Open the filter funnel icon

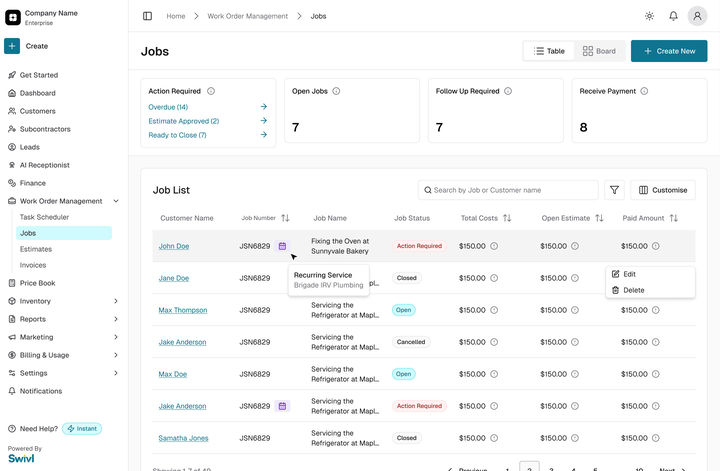(614, 190)
